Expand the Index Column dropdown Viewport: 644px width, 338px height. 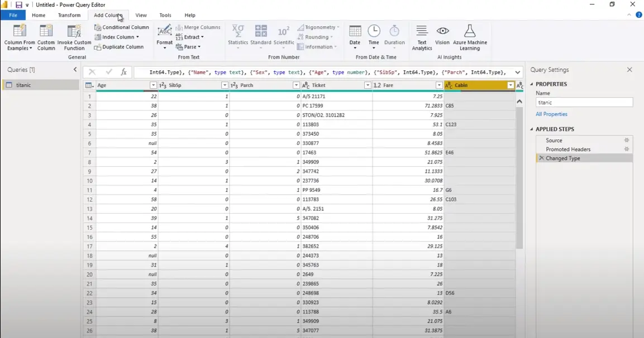coord(137,37)
